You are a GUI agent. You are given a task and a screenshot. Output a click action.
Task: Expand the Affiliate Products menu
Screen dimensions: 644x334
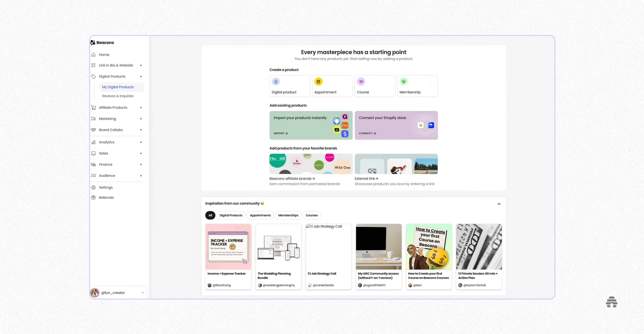pyautogui.click(x=141, y=107)
